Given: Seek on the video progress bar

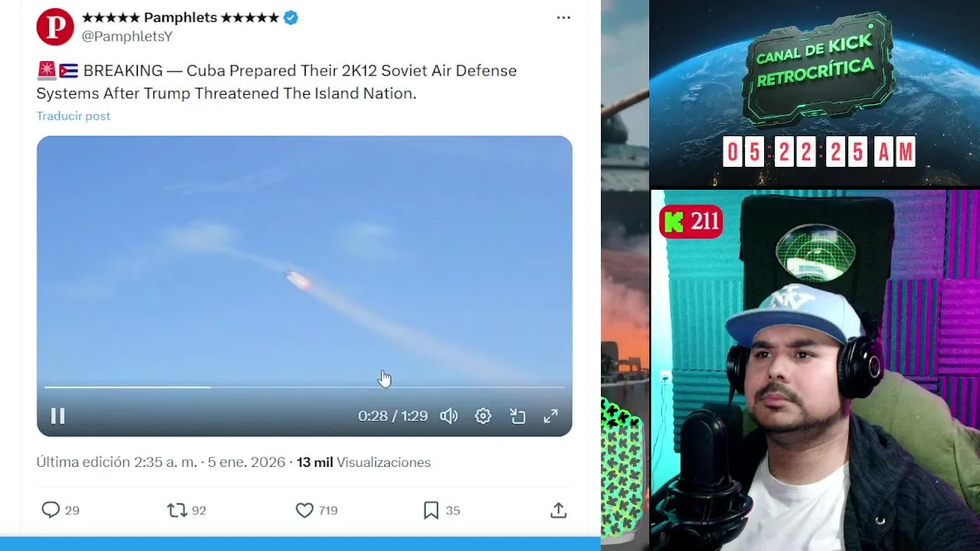Looking at the screenshot, I should pyautogui.click(x=304, y=387).
